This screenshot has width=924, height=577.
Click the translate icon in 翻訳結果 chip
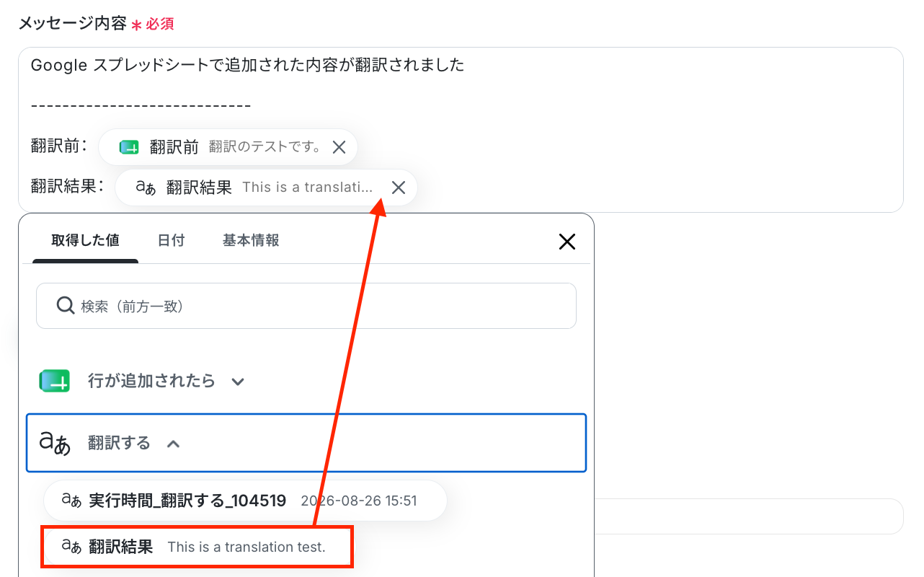pos(146,188)
